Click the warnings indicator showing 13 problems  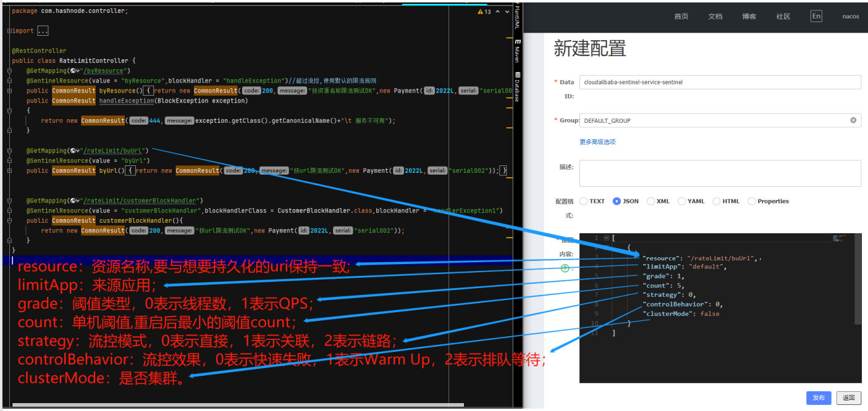pyautogui.click(x=484, y=12)
